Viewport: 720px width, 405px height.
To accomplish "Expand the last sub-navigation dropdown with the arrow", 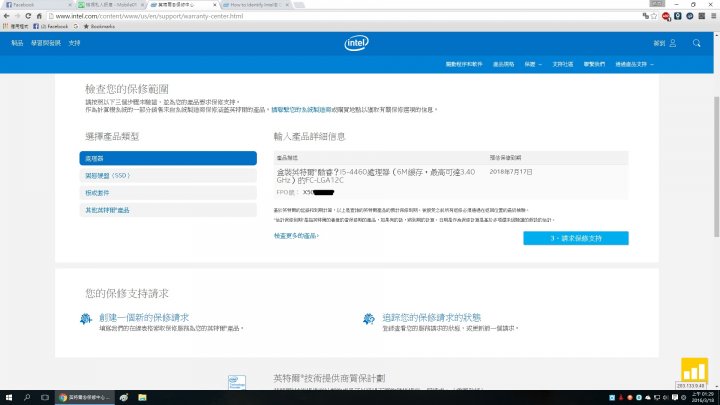I will pyautogui.click(x=634, y=64).
